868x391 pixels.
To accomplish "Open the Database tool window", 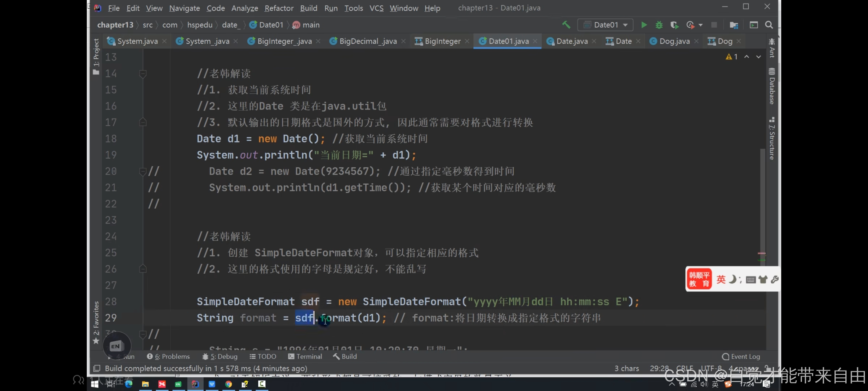I will [x=772, y=86].
